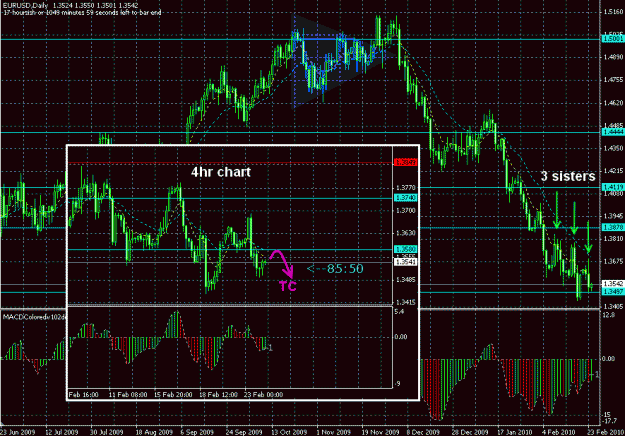Select the cyan 1.3740 tag in the inset
Viewport: 625px width, 436px height.
tap(405, 198)
